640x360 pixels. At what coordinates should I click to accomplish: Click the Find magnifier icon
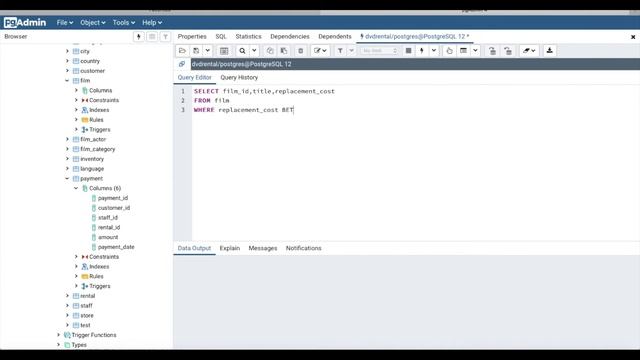[242, 51]
